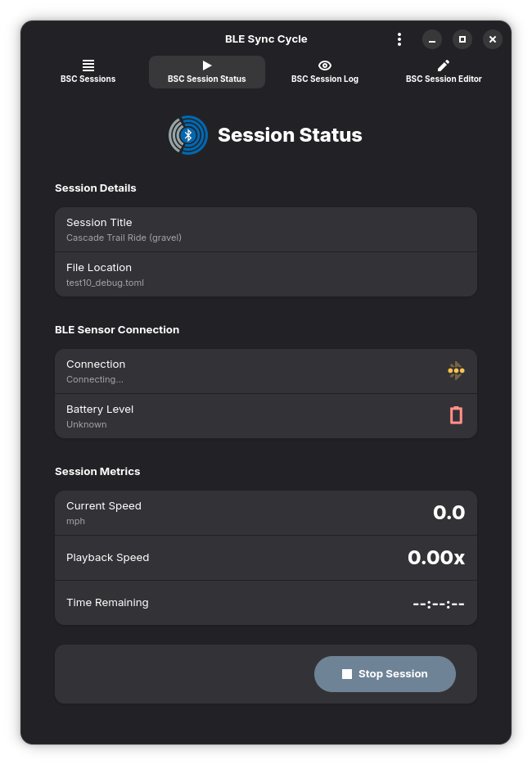Click the pencil icon for BSC Session Editor
Screen dimensions: 532x765
(x=444, y=65)
